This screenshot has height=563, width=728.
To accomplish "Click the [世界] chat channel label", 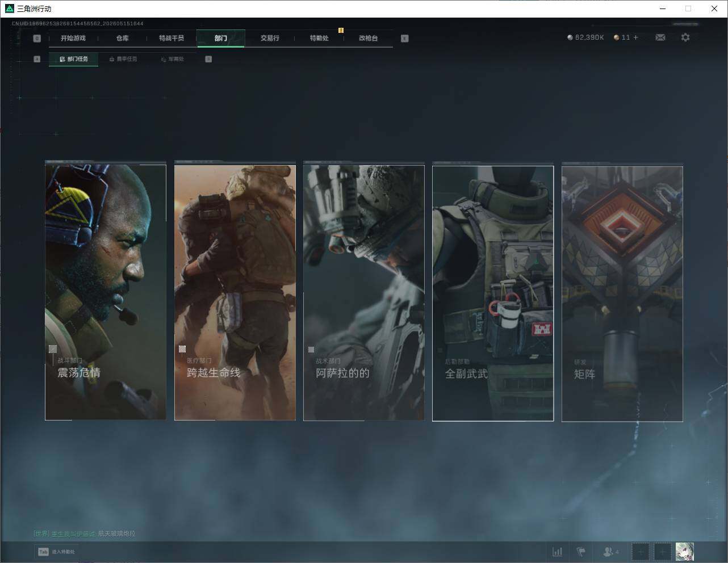I will point(41,533).
